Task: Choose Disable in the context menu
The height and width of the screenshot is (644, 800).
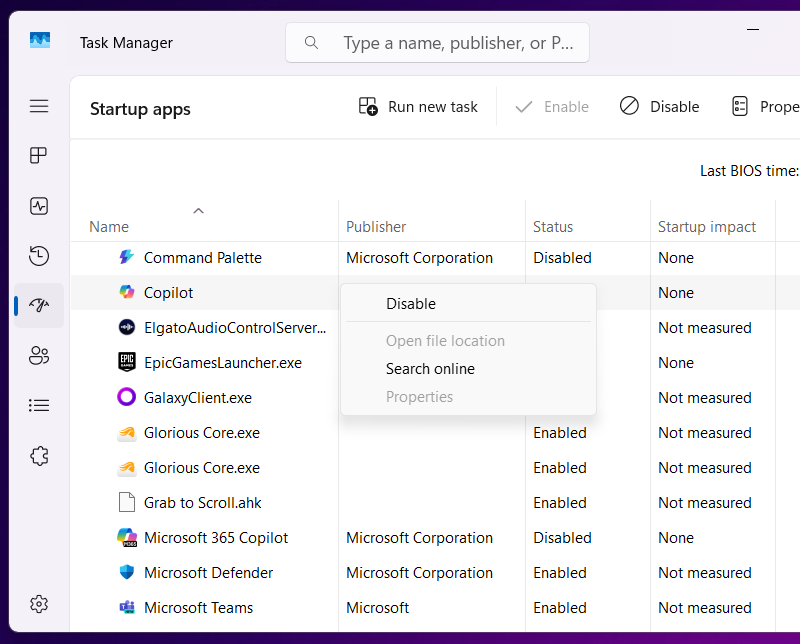Action: click(411, 304)
